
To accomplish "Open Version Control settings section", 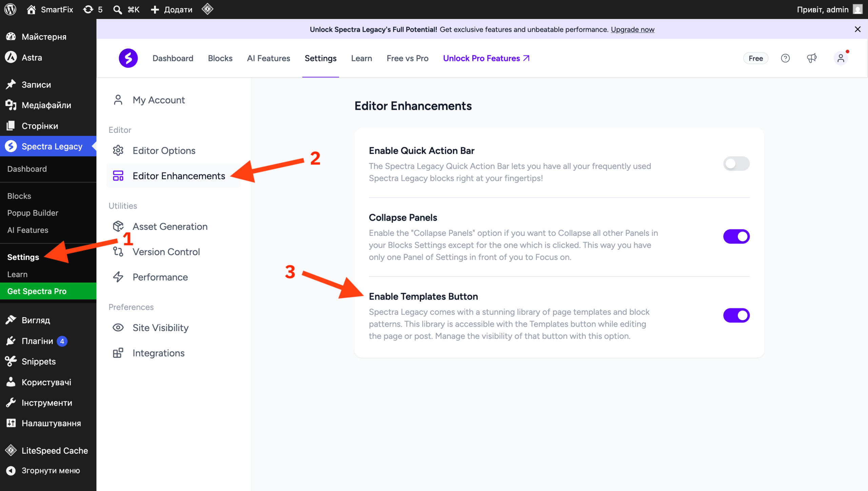I will coord(174,252).
